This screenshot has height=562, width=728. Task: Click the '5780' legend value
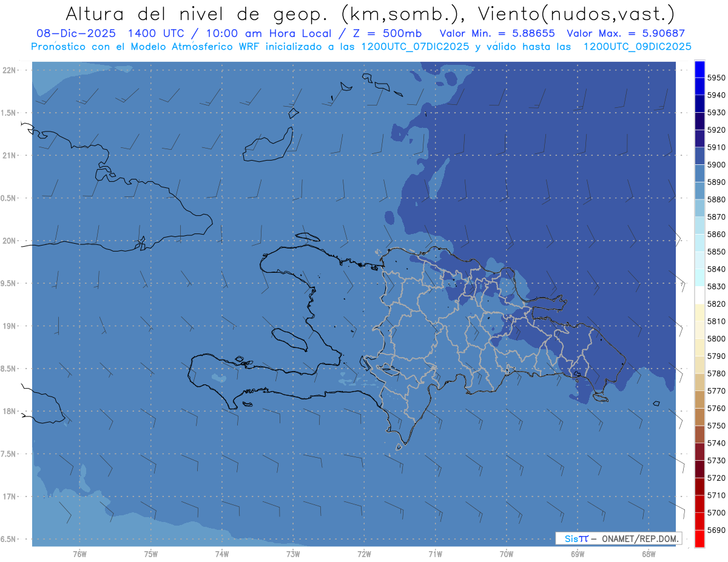click(716, 373)
